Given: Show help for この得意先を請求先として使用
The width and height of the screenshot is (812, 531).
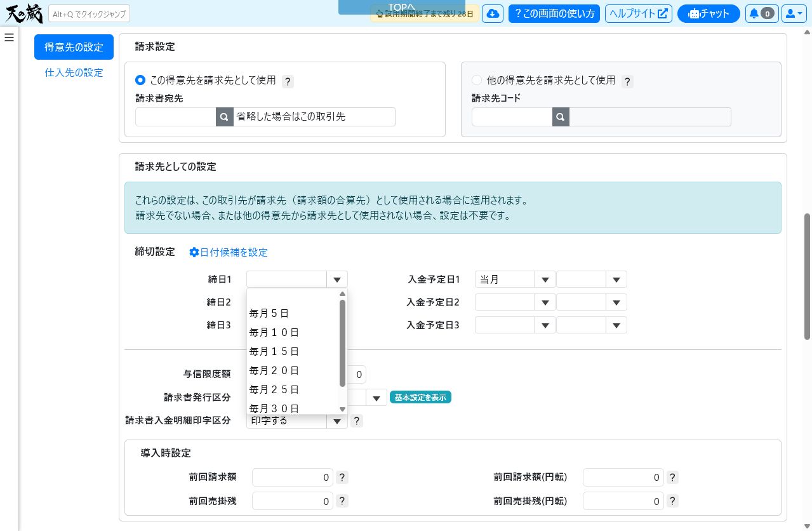Looking at the screenshot, I should [288, 81].
